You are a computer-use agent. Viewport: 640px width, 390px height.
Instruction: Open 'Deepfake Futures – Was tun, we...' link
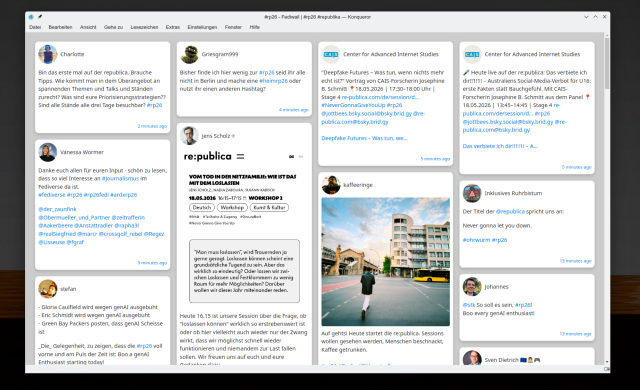(364, 138)
